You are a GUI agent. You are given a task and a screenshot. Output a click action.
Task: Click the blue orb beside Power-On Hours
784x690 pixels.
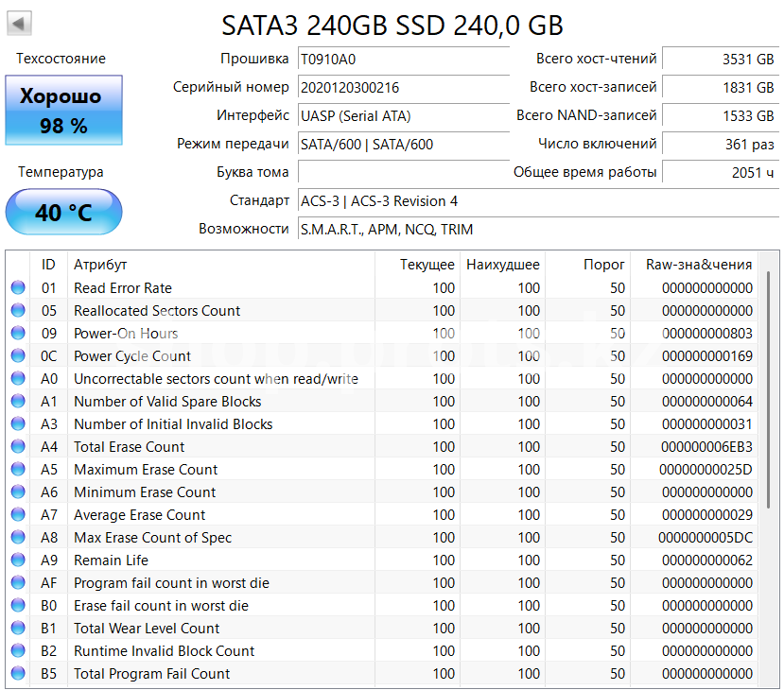(17, 334)
